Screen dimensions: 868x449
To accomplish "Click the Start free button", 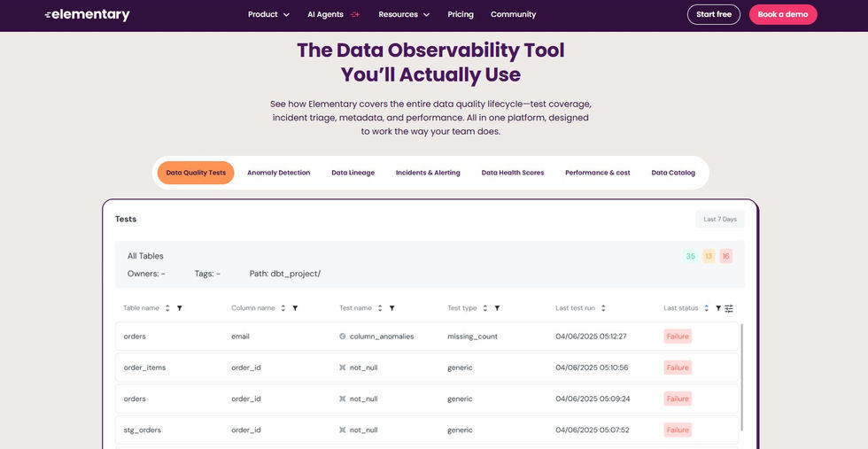I will click(713, 14).
